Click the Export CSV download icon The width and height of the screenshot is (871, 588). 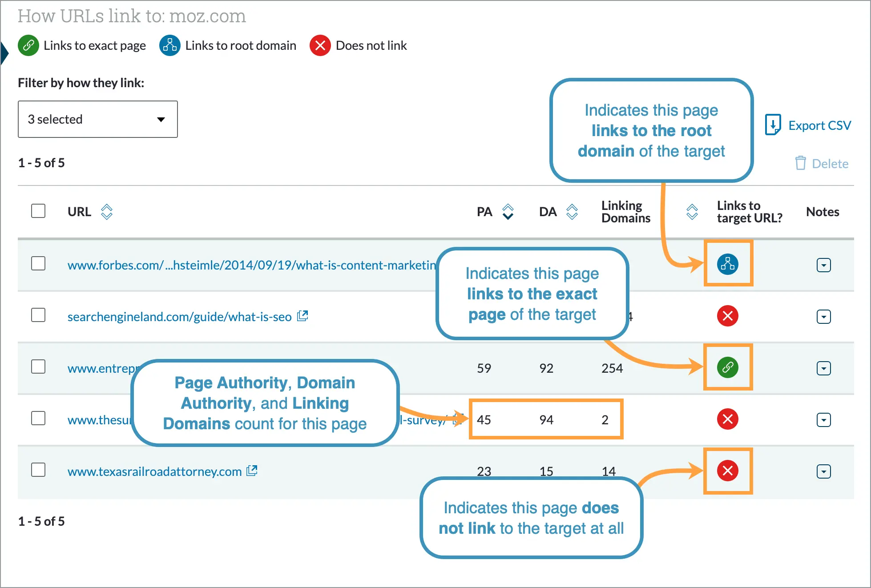pos(774,125)
